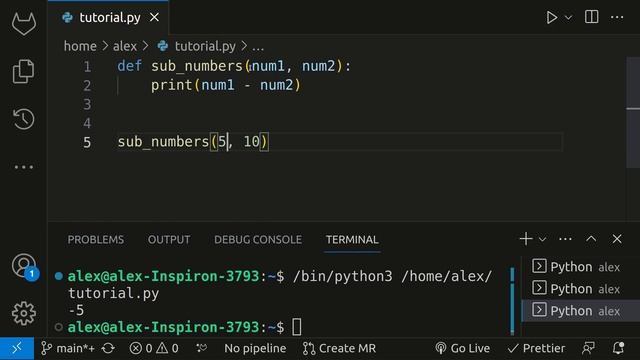Open the breadcrumb symbols ellipsis
This screenshot has height=360, width=640.
(258, 47)
